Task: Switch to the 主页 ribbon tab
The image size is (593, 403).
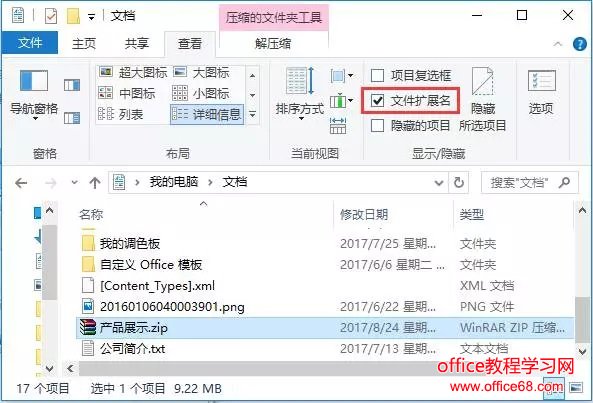Action: point(84,43)
